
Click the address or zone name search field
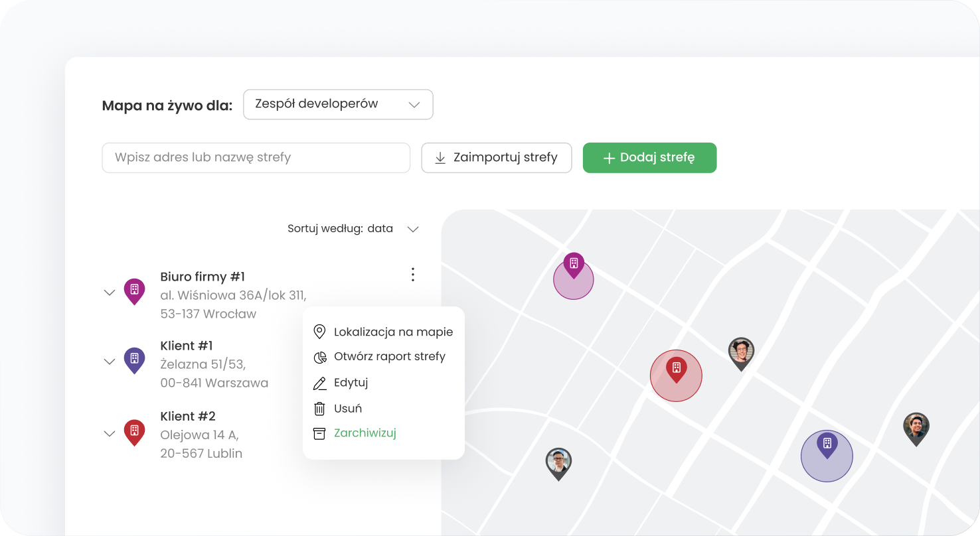256,158
